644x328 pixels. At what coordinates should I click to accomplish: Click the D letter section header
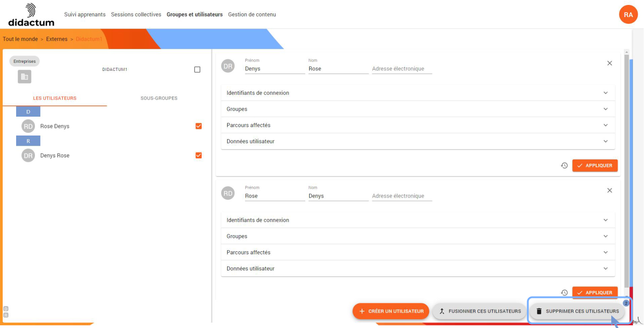tap(28, 112)
